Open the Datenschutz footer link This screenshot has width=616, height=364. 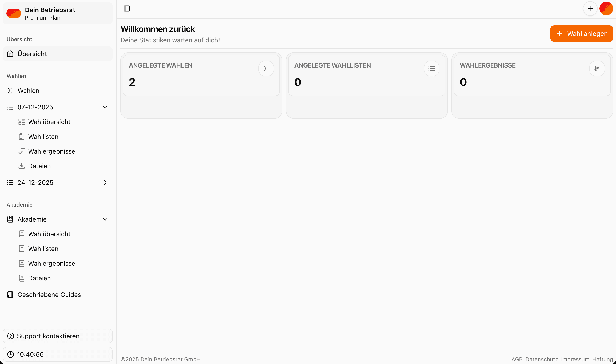tap(542, 359)
